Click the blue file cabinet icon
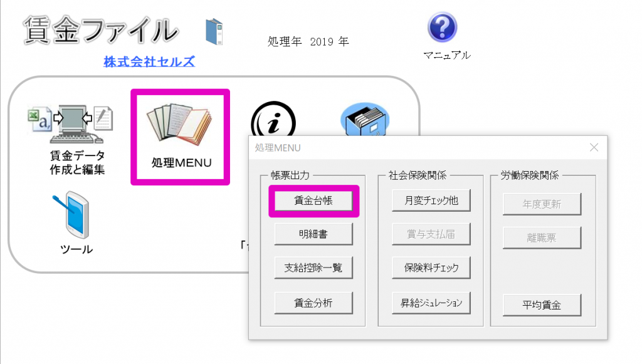The image size is (642, 364). pos(364,119)
